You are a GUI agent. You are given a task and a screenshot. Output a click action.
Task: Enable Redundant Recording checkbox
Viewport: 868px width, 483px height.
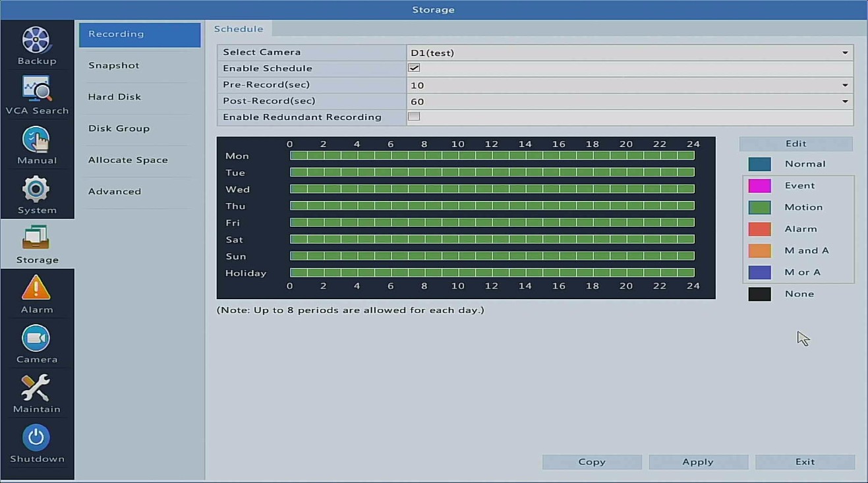414,117
